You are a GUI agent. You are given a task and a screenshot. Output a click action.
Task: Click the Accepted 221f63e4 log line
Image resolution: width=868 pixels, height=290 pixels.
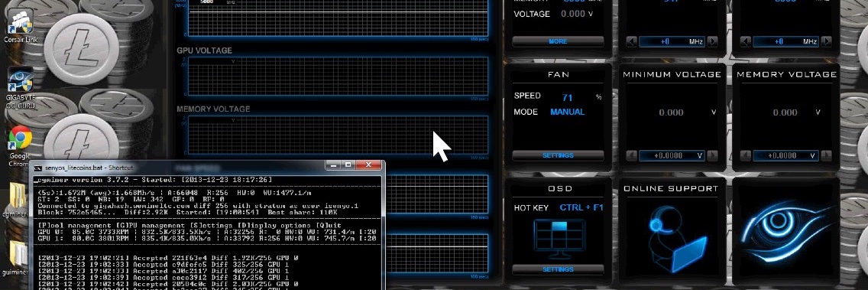pos(169,259)
